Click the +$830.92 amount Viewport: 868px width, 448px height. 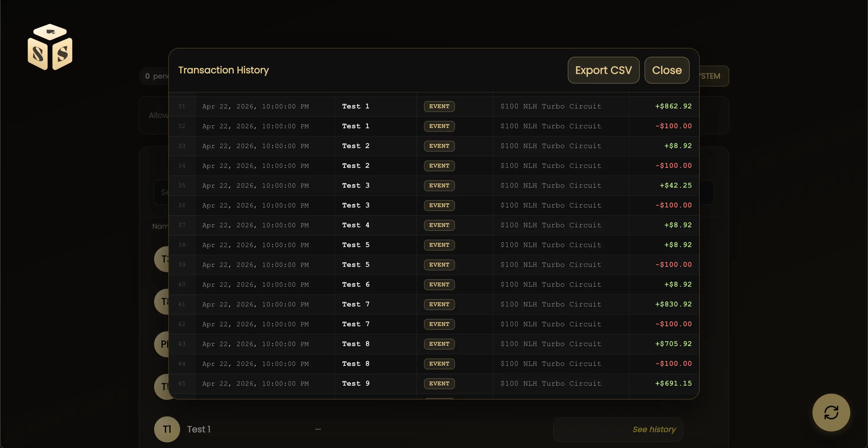click(x=673, y=304)
